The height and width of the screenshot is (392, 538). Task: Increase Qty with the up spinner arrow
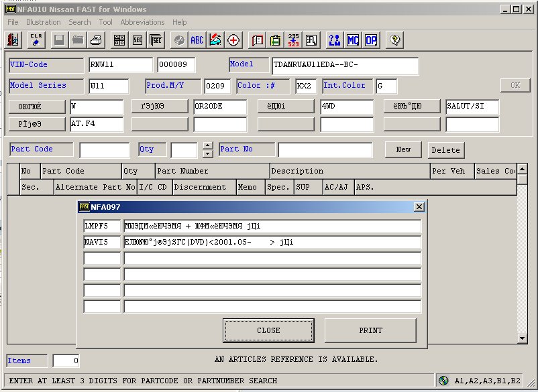208,145
